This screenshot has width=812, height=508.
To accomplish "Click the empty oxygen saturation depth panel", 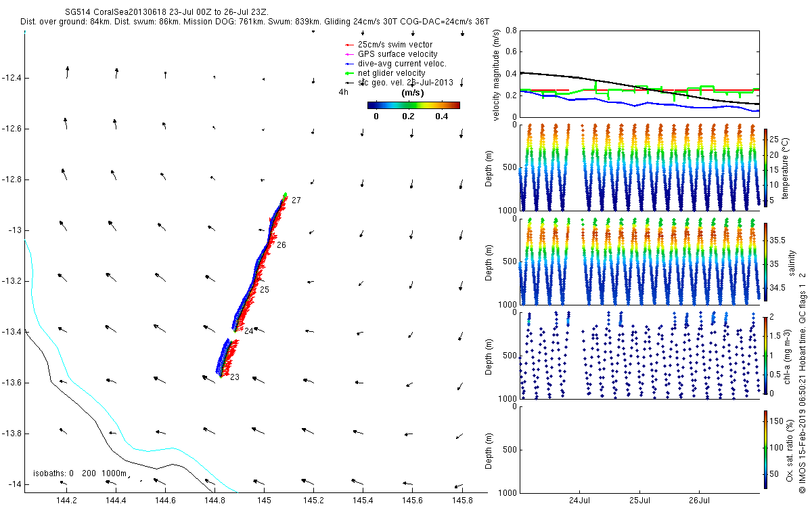I will coord(638,449).
